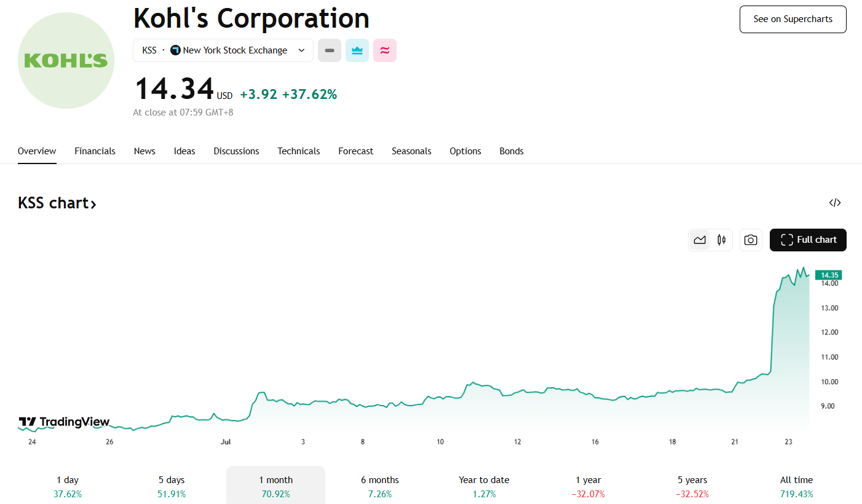Open the Financials tab
Screen dimensions: 862x504
coord(95,151)
